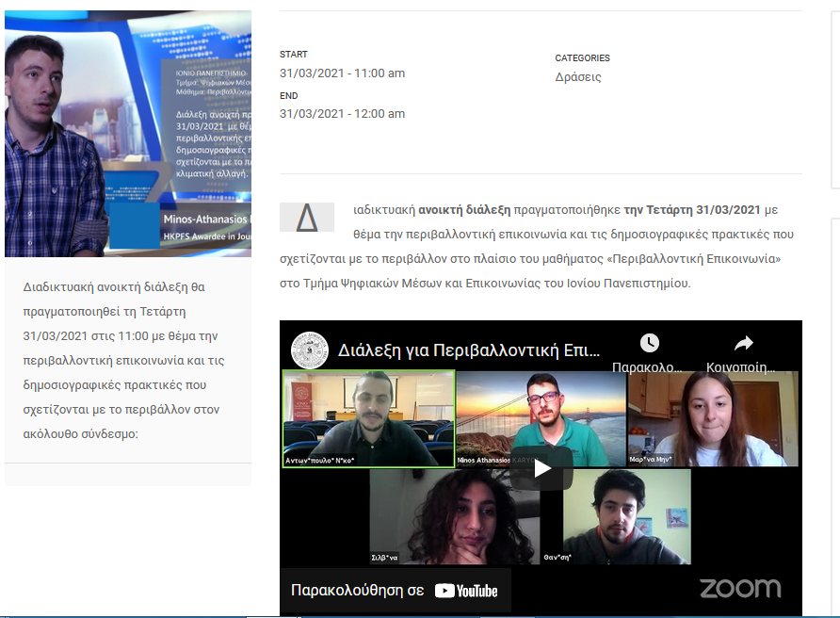Click the Share arrow icon on video
Screen dimensions: 840x618
tap(743, 343)
